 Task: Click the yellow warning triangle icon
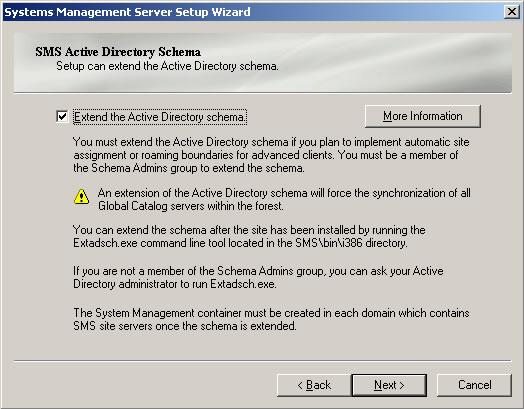[81, 196]
